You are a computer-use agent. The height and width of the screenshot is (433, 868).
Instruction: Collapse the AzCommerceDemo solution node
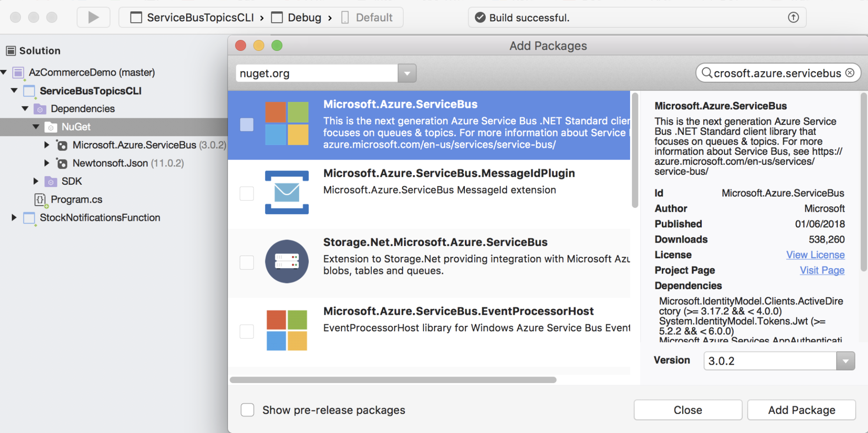[3, 72]
